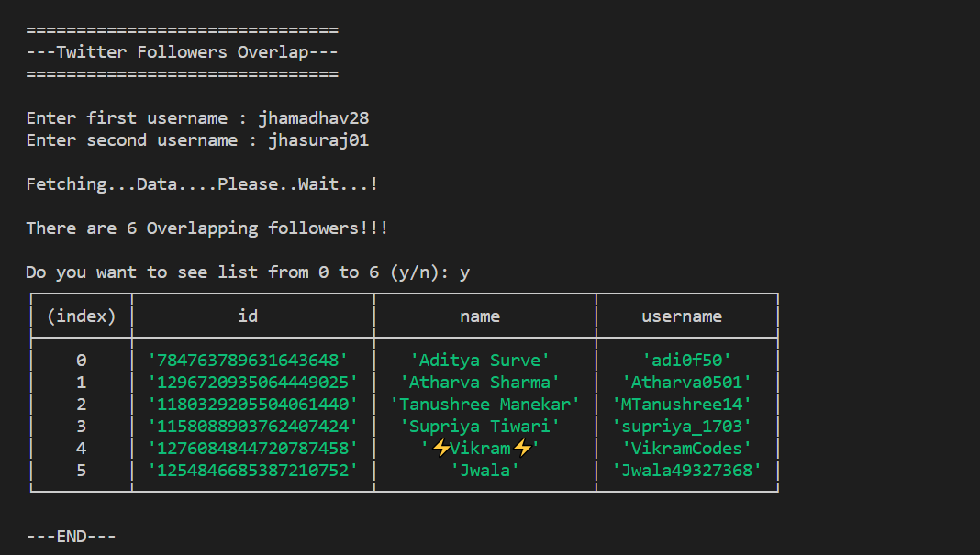The image size is (980, 555).
Task: Select id '1296720935064449025'
Action: 252,382
